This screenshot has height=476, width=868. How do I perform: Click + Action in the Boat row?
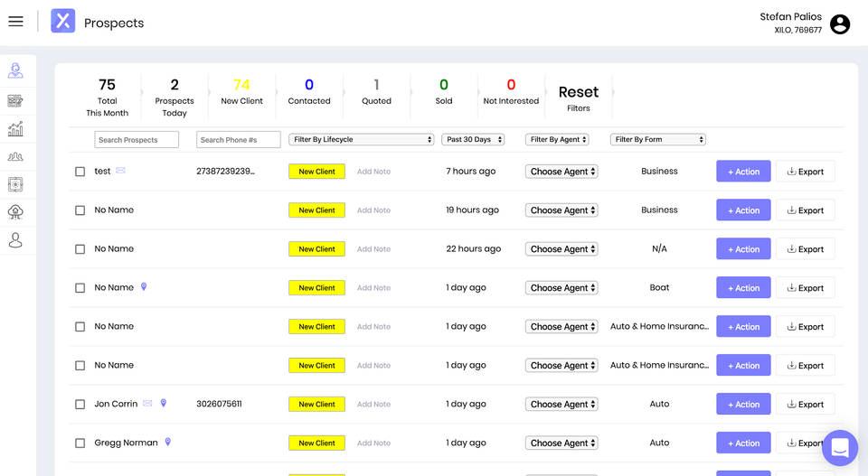click(x=743, y=287)
